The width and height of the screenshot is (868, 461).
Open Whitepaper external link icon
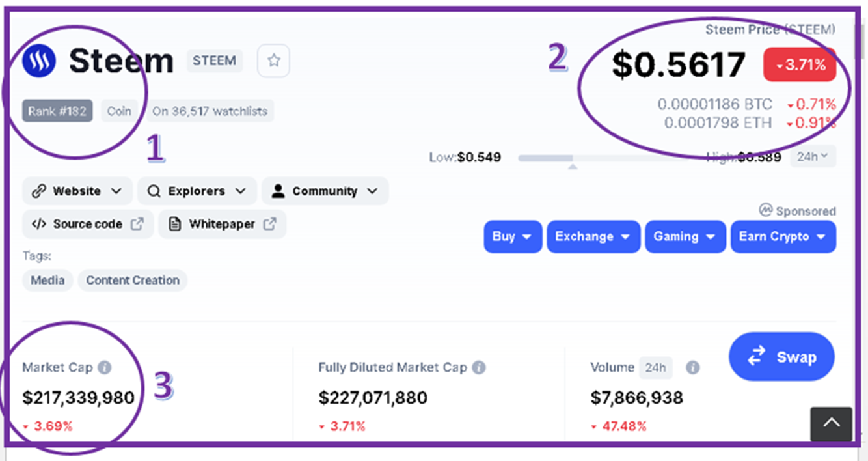(269, 224)
